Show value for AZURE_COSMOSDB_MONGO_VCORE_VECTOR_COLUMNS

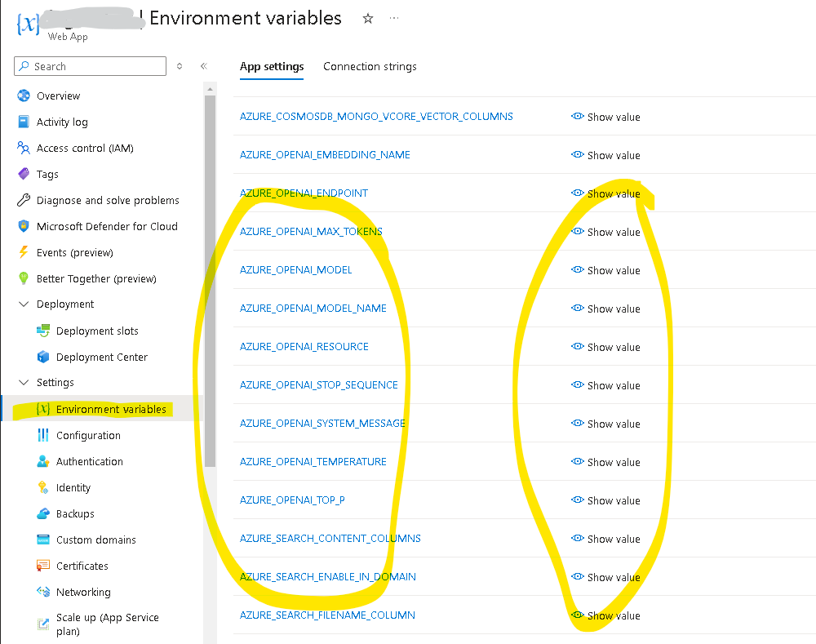605,117
